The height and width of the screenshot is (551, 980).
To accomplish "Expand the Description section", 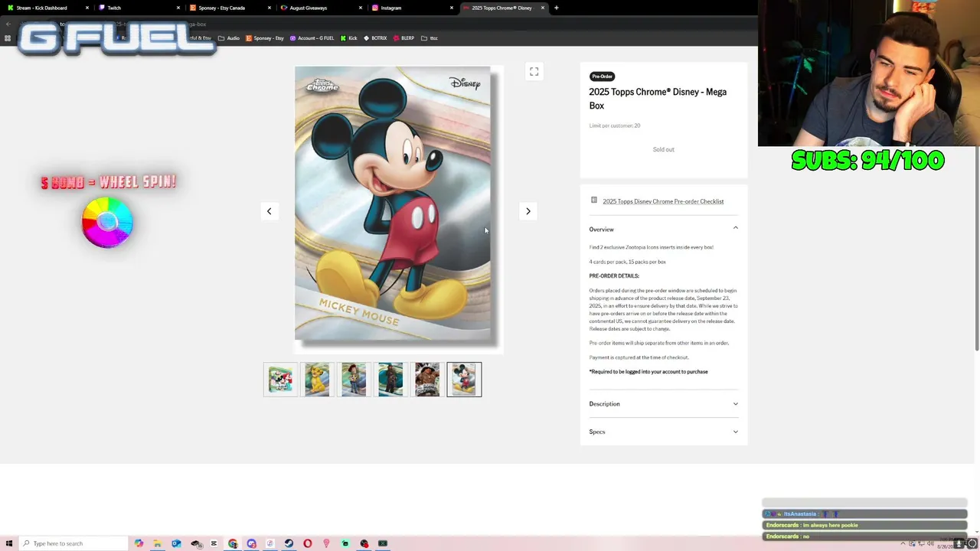I will pos(663,403).
